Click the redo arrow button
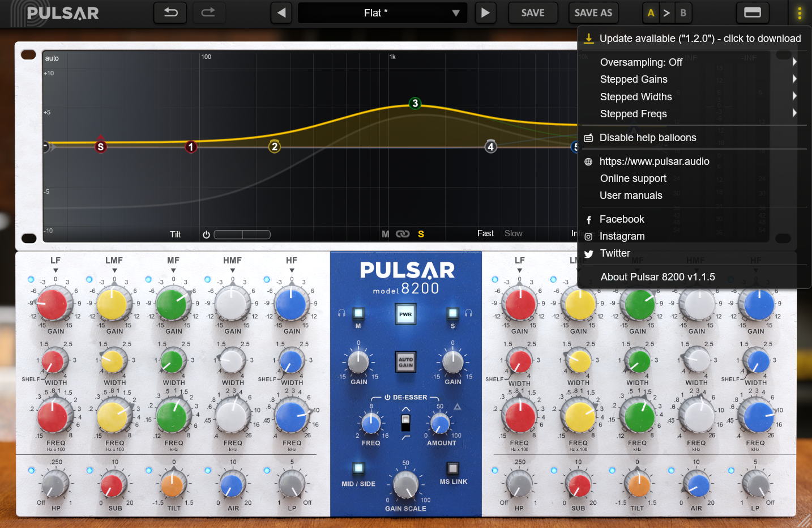 point(208,12)
